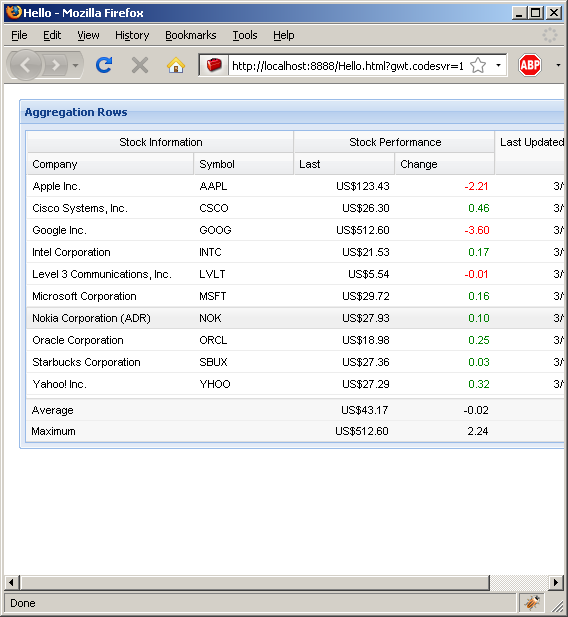The height and width of the screenshot is (617, 568).
Task: Click the Stock Performance group header
Action: click(395, 142)
